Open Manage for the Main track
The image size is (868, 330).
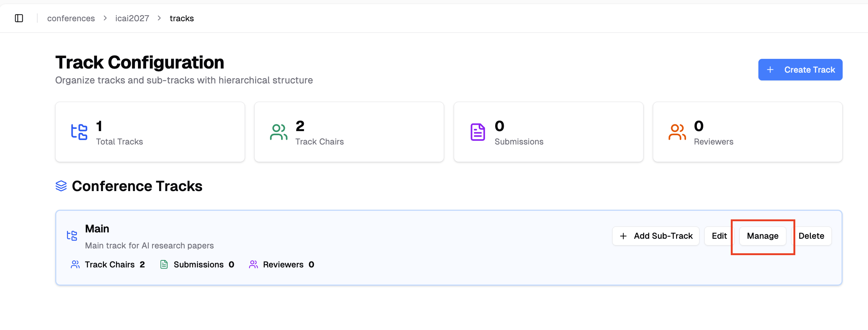(x=762, y=236)
